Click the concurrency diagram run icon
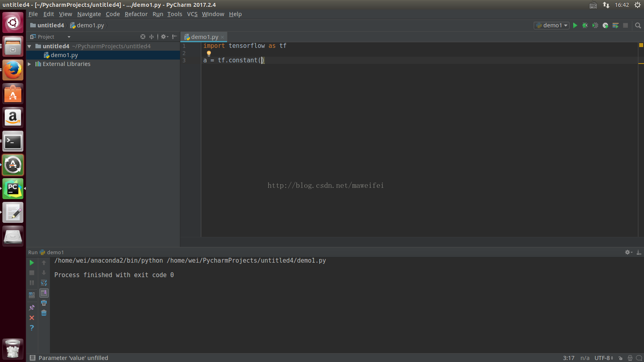 pyautogui.click(x=615, y=25)
